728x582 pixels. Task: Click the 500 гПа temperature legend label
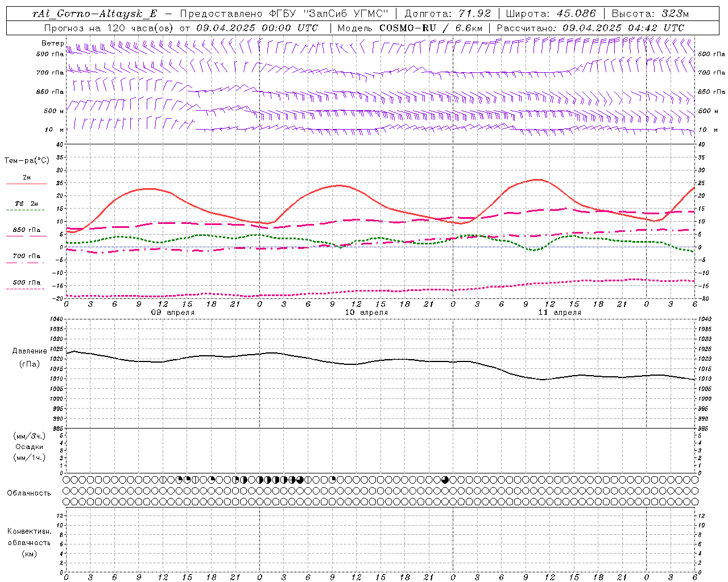(27, 282)
